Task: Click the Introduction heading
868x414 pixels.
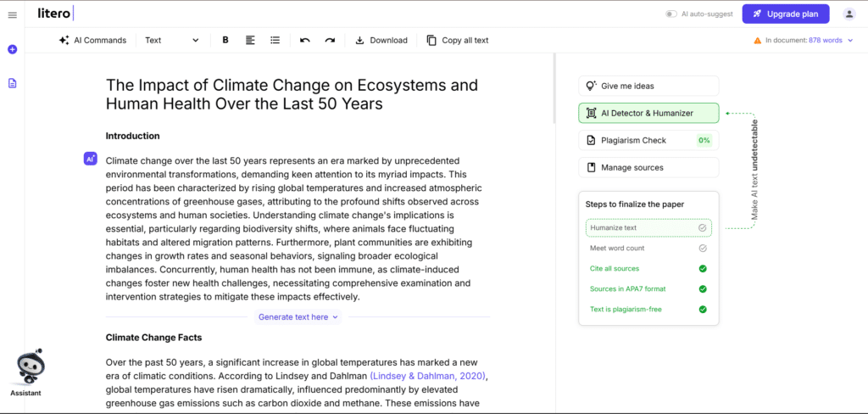Action: (132, 136)
